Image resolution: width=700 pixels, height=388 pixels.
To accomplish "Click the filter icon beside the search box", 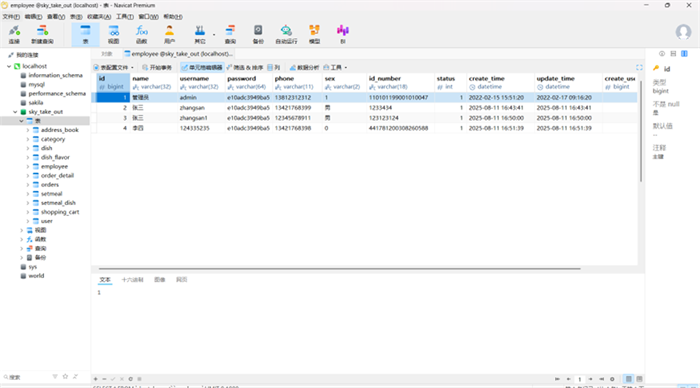I will coord(55,377).
